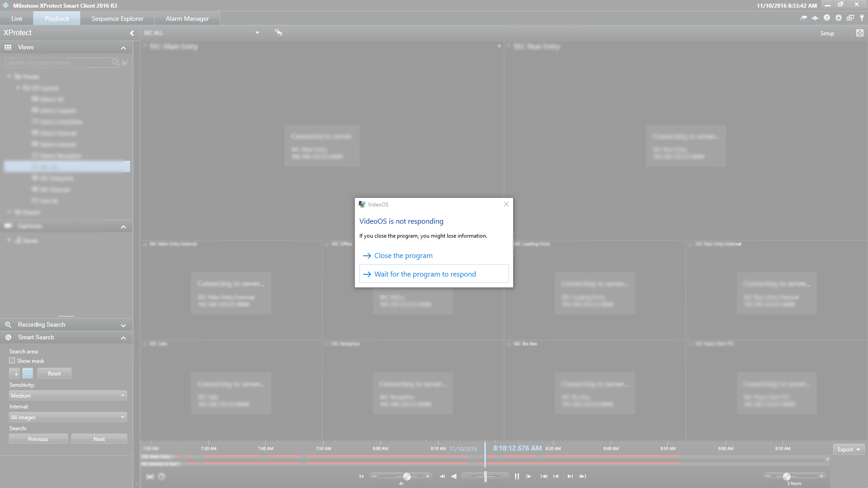Click the Reset search area button

[54, 373]
